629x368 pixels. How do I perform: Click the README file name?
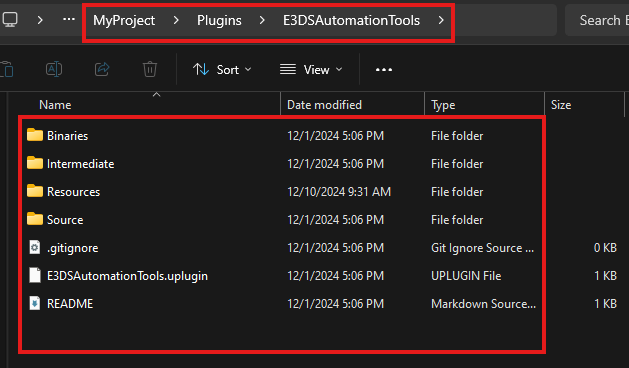coord(70,304)
